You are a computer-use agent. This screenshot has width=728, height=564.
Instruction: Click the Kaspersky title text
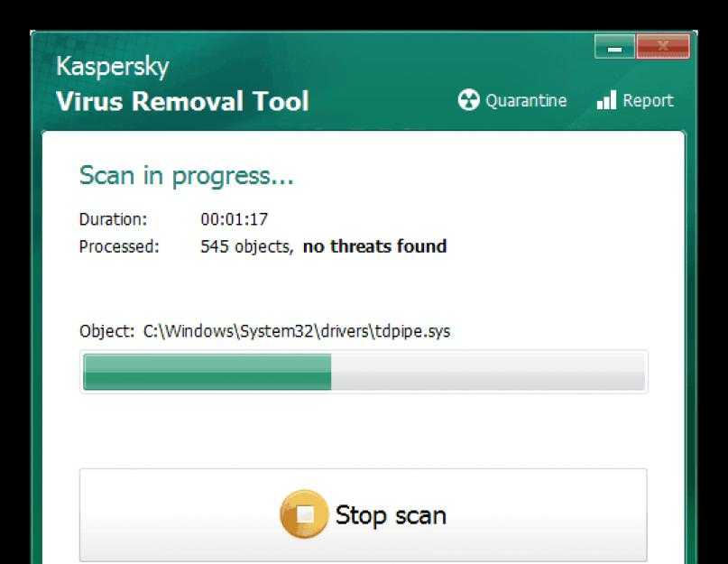pyautogui.click(x=113, y=67)
